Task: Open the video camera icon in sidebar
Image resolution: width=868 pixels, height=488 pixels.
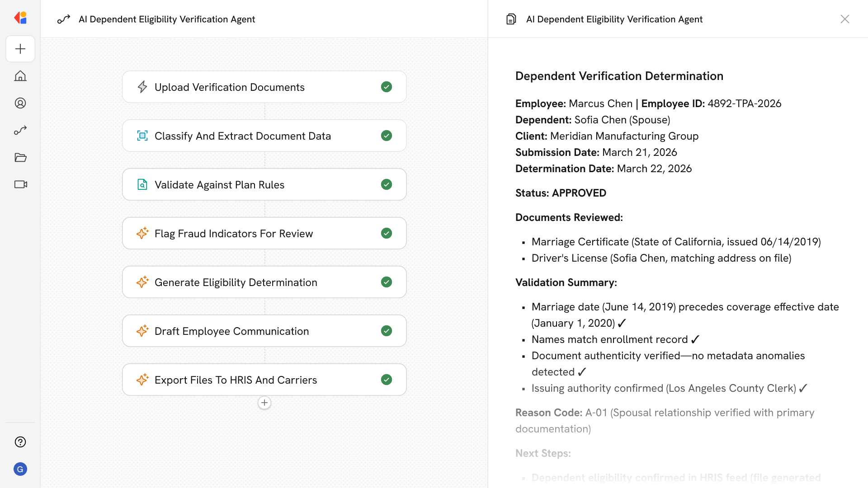Action: click(x=20, y=184)
